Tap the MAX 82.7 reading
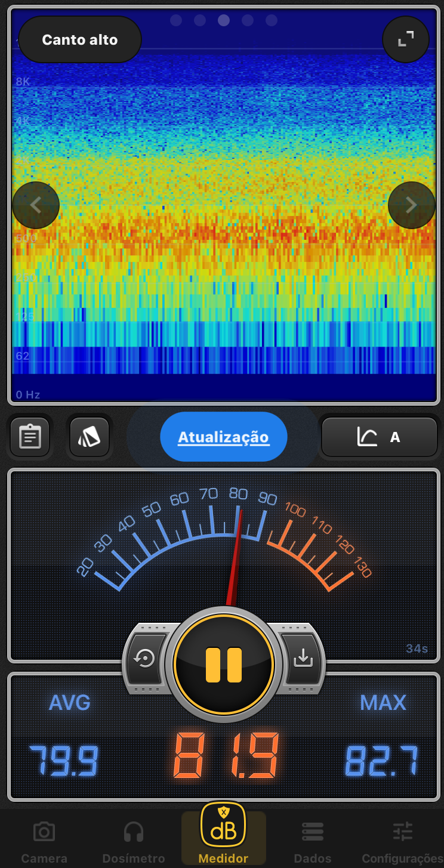444x868 pixels. point(382,761)
